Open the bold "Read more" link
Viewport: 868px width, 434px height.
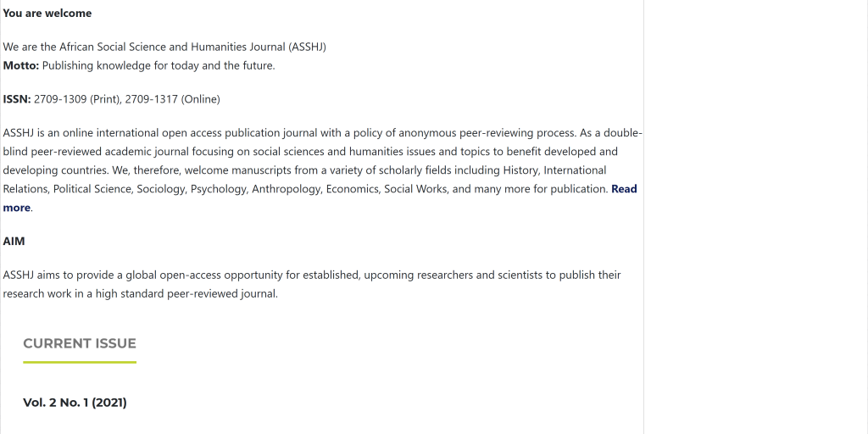click(x=623, y=189)
